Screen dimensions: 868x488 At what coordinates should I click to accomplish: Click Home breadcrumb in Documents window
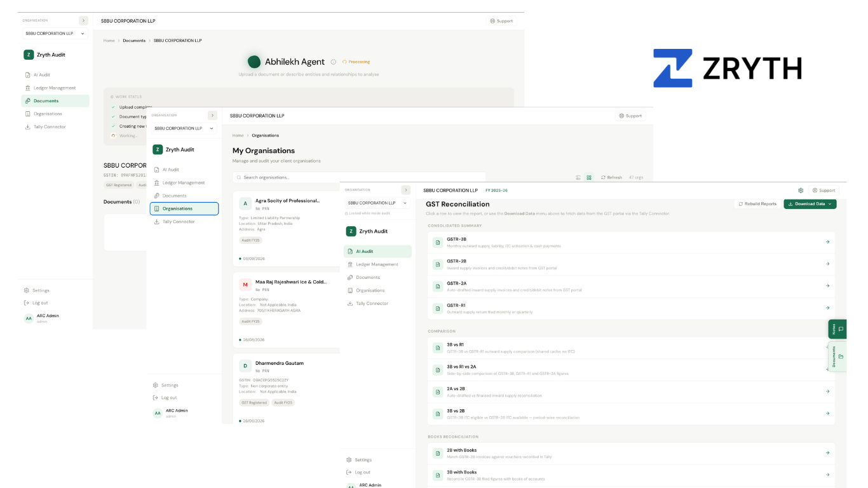pyautogui.click(x=109, y=41)
